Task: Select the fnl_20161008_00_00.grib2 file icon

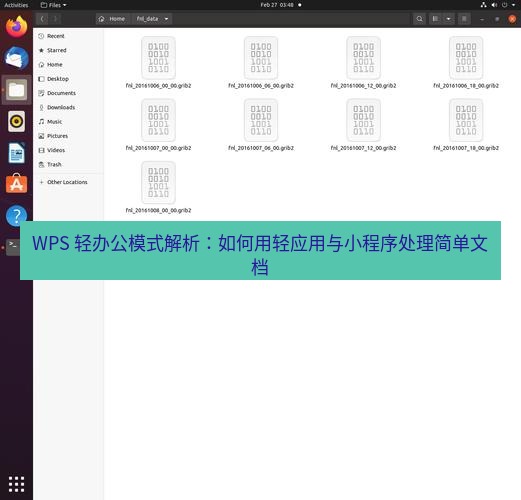Action: 158,183
